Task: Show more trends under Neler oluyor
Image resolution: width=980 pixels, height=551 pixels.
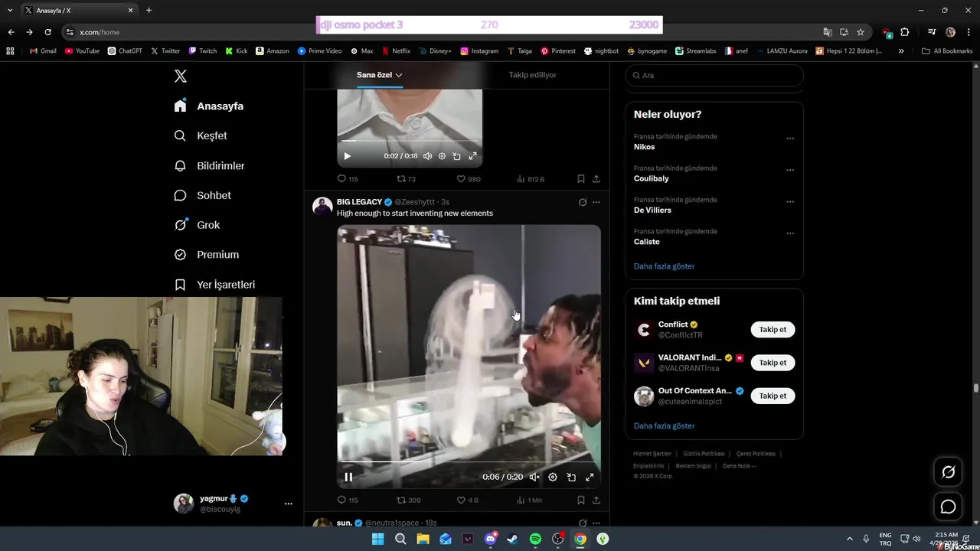Action: coord(664,266)
